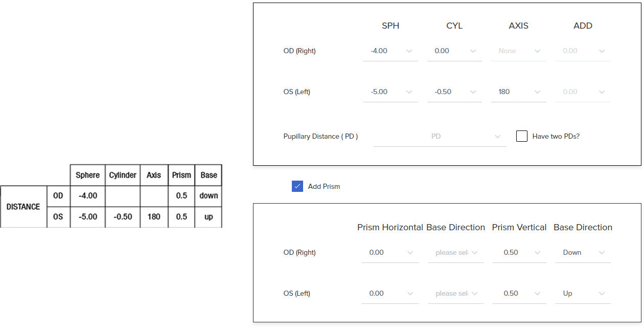Uncheck the Add Prism checkbox

[x=297, y=186]
